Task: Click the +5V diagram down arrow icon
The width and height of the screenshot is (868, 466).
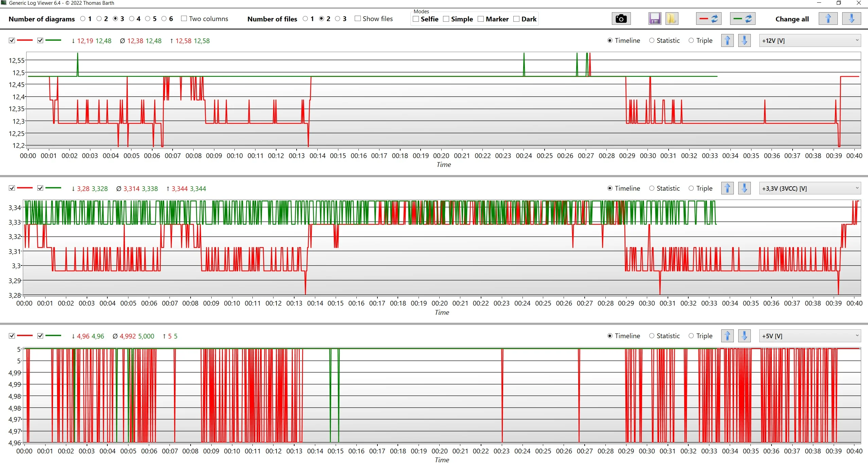Action: point(744,336)
